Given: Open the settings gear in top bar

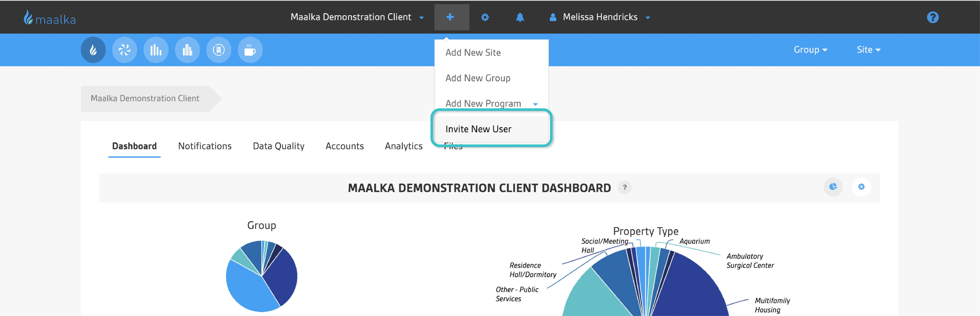Looking at the screenshot, I should pyautogui.click(x=485, y=17).
